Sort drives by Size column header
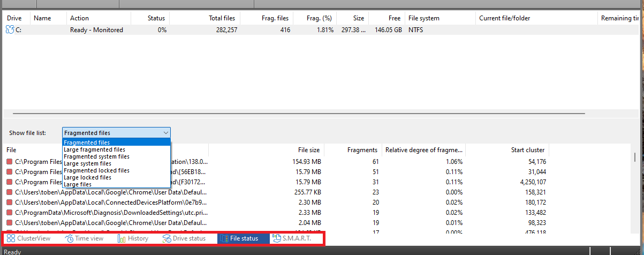The height and width of the screenshot is (255, 644). [353, 18]
